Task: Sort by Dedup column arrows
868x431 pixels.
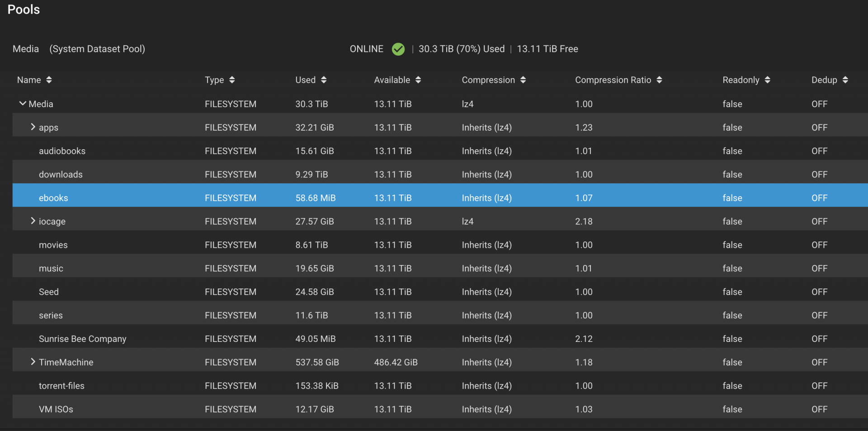Action: pyautogui.click(x=845, y=80)
